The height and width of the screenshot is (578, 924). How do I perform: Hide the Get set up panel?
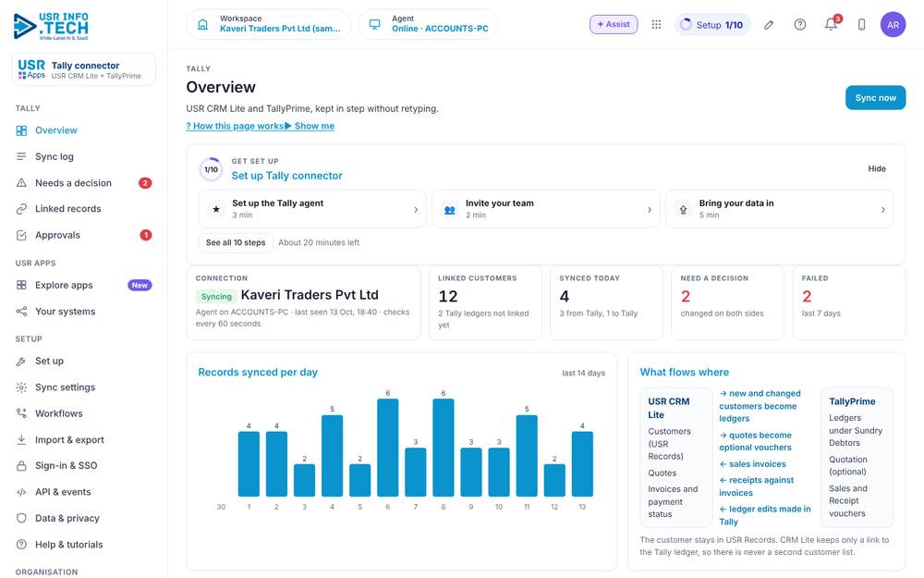coord(877,168)
